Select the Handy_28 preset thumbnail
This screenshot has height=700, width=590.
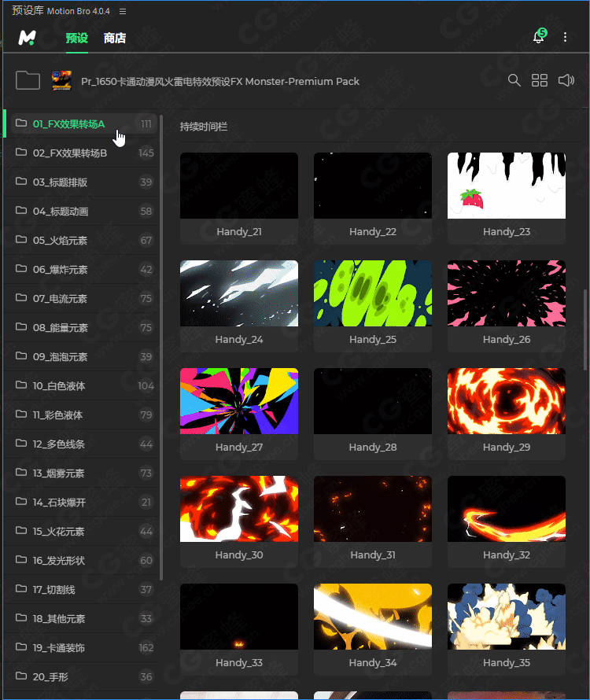tap(373, 401)
